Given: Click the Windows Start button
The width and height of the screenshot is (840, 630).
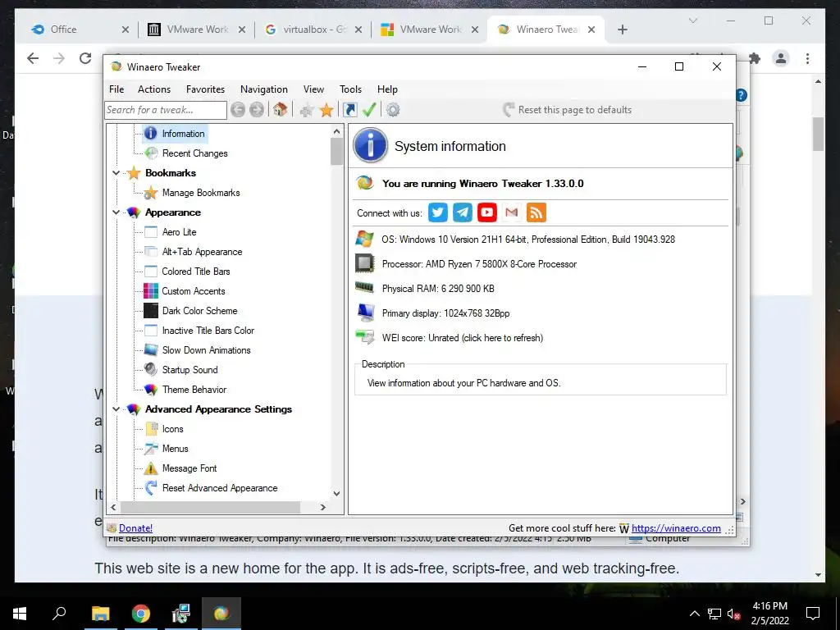Looking at the screenshot, I should 20,614.
